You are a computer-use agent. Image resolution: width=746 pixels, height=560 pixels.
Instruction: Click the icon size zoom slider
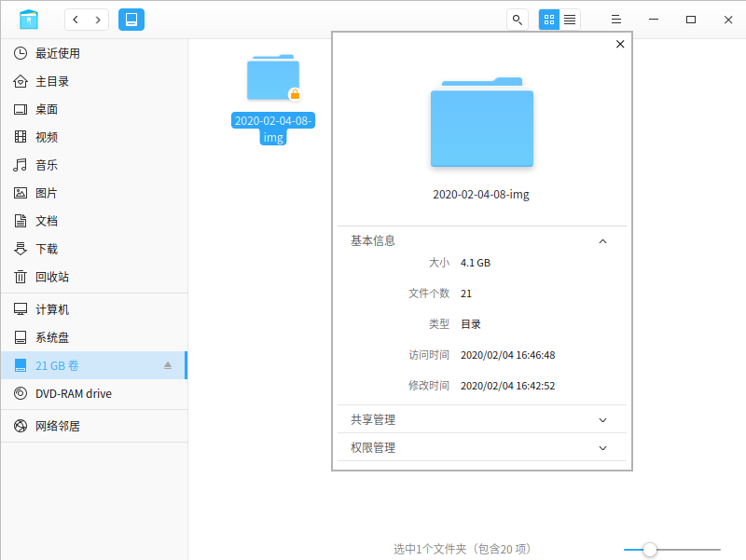click(x=650, y=550)
